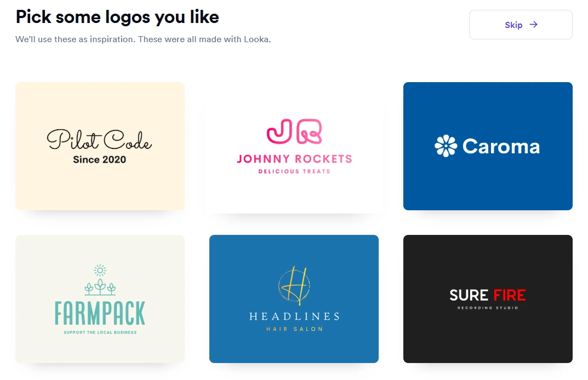588x380 pixels.
Task: Click the pink JR monogram icon
Action: (x=294, y=131)
